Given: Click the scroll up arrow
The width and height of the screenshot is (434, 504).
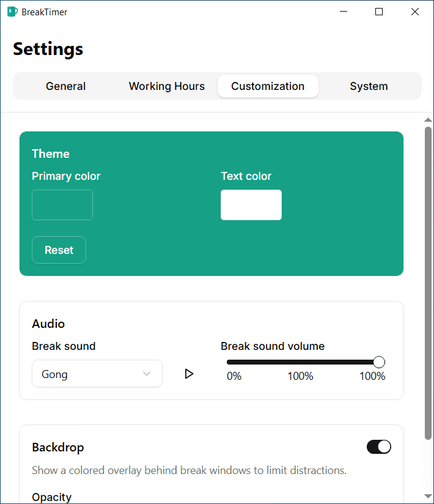Looking at the screenshot, I should 428,120.
